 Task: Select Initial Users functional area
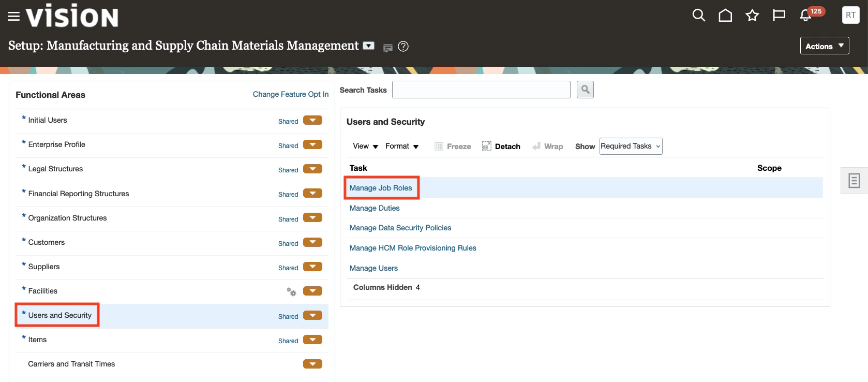(48, 120)
